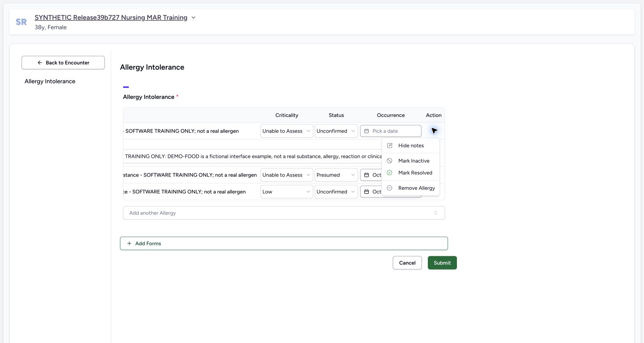The width and height of the screenshot is (644, 343).
Task: Click the SR patient avatar initials
Action: pos(21,22)
